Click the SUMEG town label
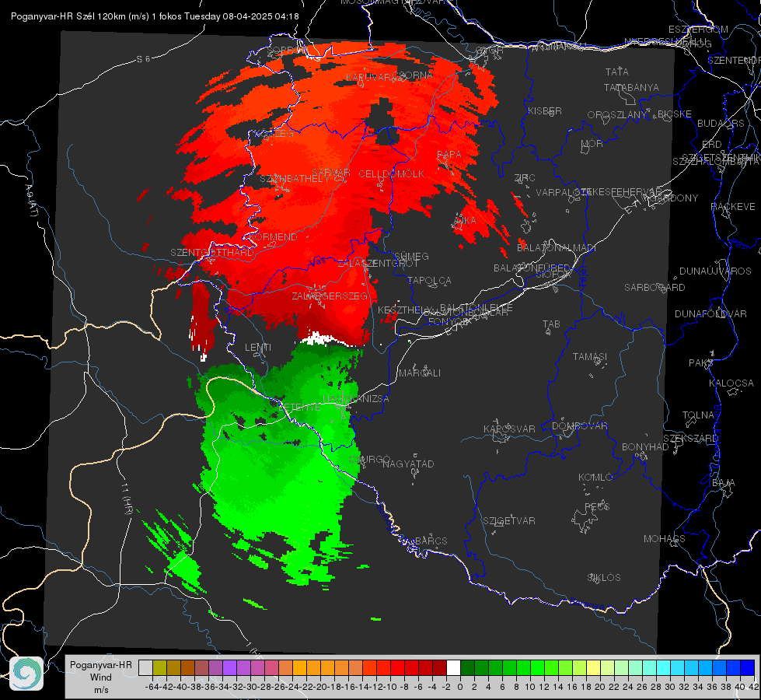The image size is (761, 700). [x=411, y=256]
